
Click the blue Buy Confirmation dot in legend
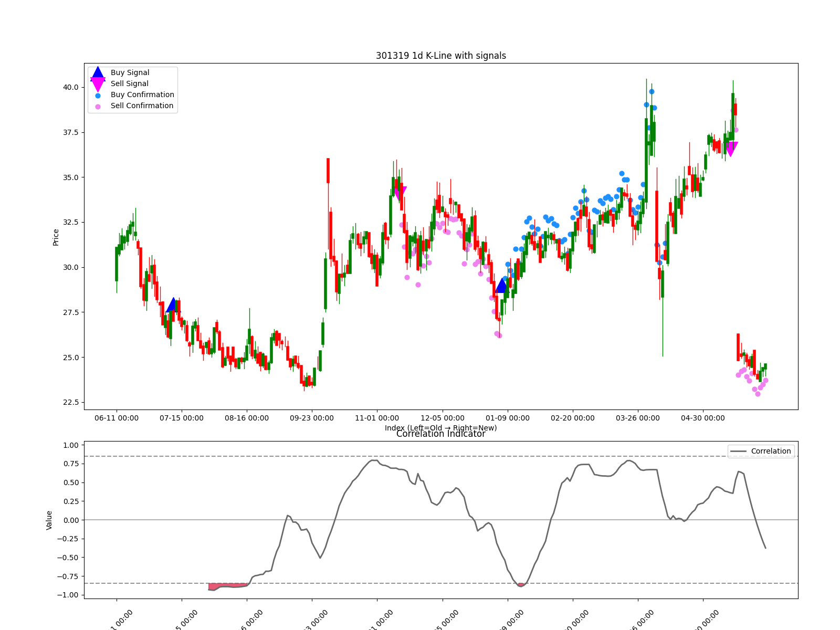click(x=98, y=96)
